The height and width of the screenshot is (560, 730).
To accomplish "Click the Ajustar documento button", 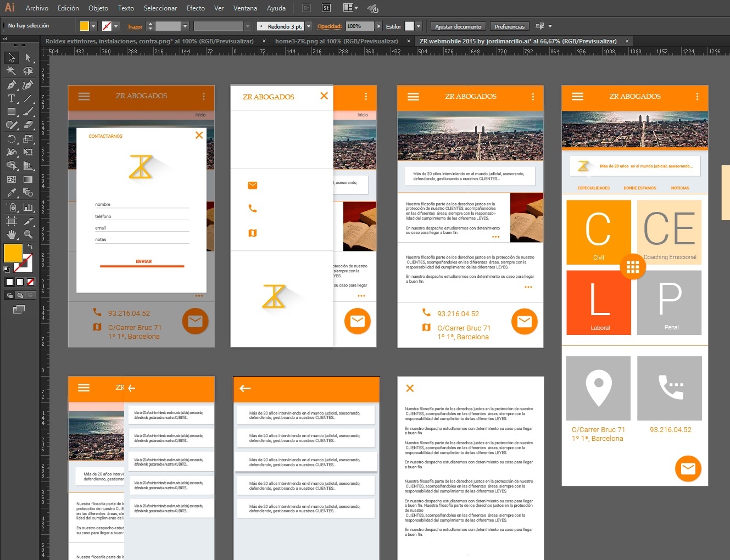I will (458, 26).
